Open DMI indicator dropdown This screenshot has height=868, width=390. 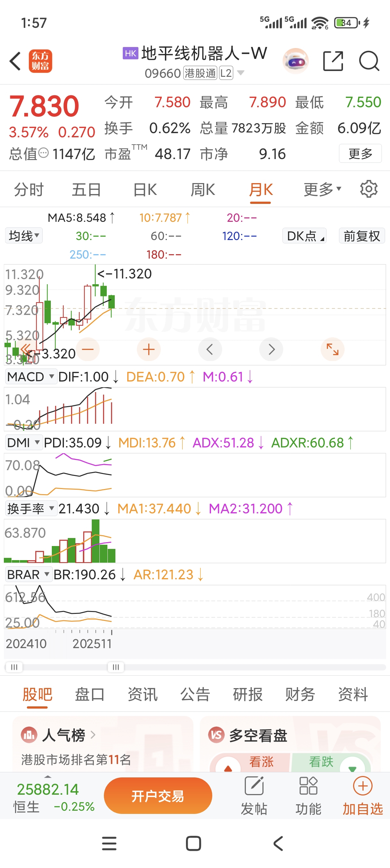point(24,442)
